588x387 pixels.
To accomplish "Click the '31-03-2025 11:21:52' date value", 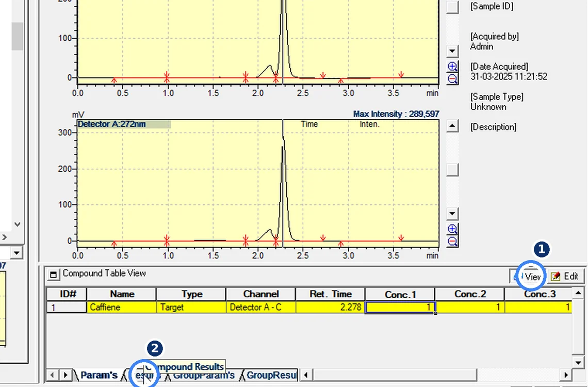I will pos(509,76).
